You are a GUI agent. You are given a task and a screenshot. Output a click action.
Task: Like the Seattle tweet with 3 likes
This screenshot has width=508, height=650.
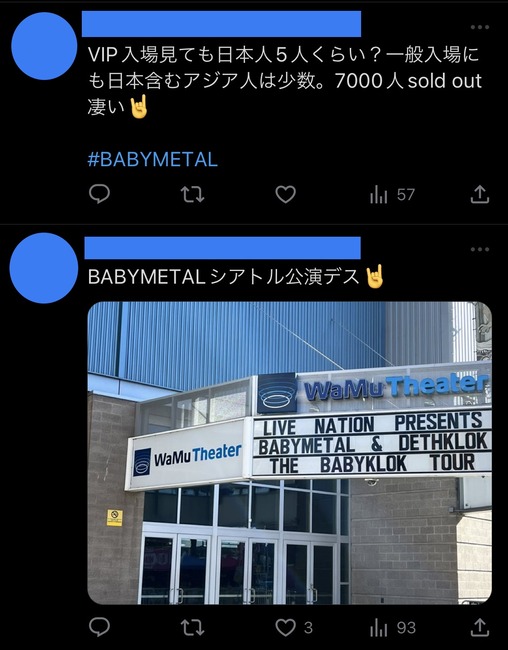click(x=294, y=628)
